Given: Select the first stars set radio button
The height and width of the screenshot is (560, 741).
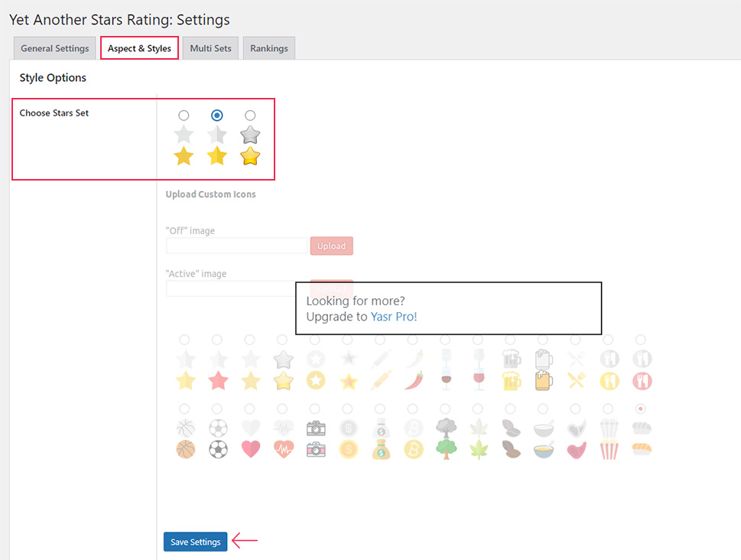Looking at the screenshot, I should point(184,116).
